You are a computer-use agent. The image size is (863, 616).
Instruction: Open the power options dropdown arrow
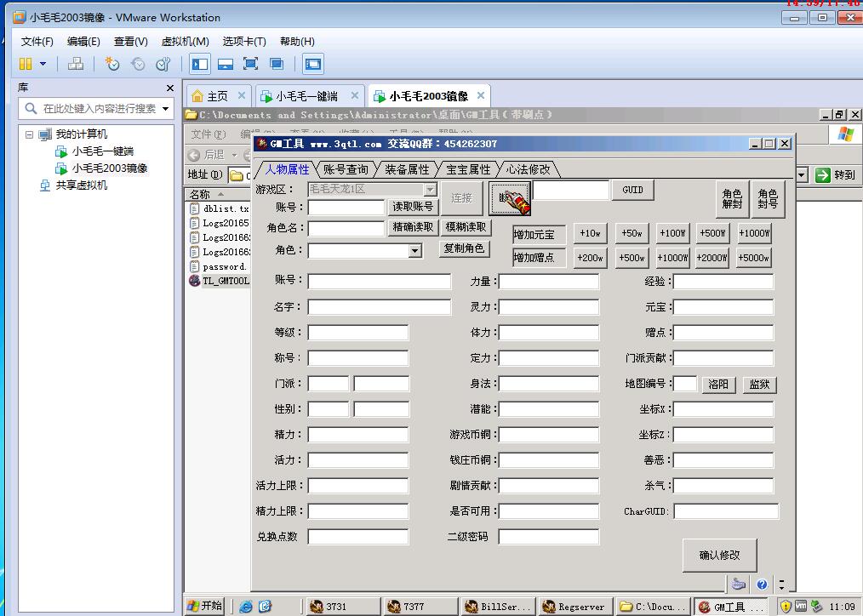[41, 64]
